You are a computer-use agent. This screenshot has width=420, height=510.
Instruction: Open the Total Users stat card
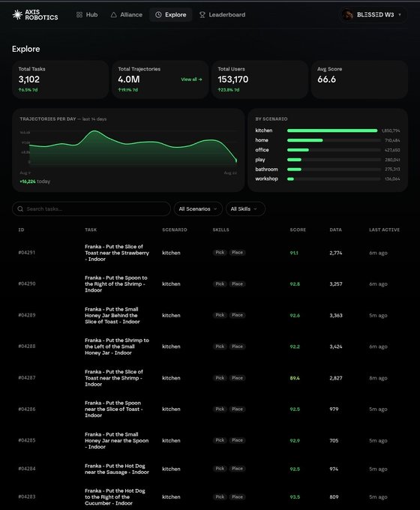click(x=259, y=79)
